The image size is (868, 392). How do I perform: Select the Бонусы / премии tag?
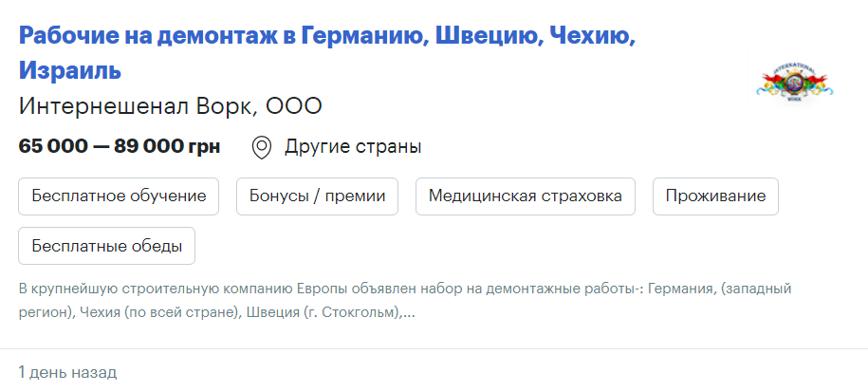pyautogui.click(x=317, y=196)
